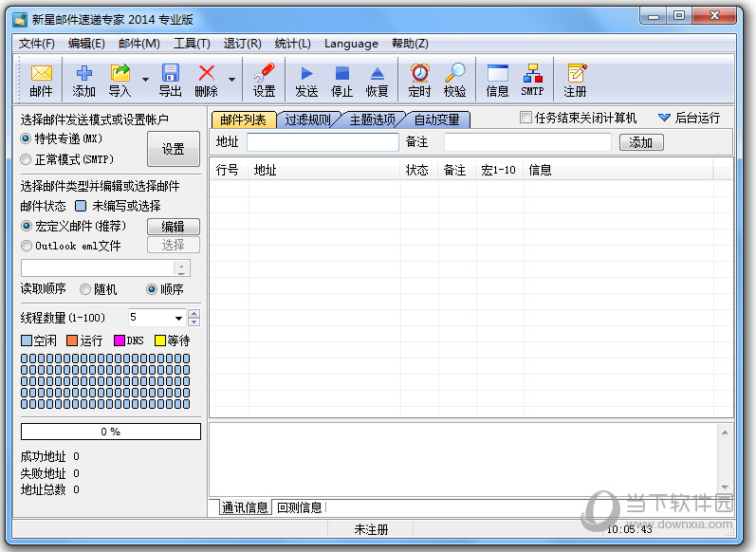Viewport: 756px width, 552px height.
Task: Switch to the 回测信息 bottom tab
Action: coord(300,507)
